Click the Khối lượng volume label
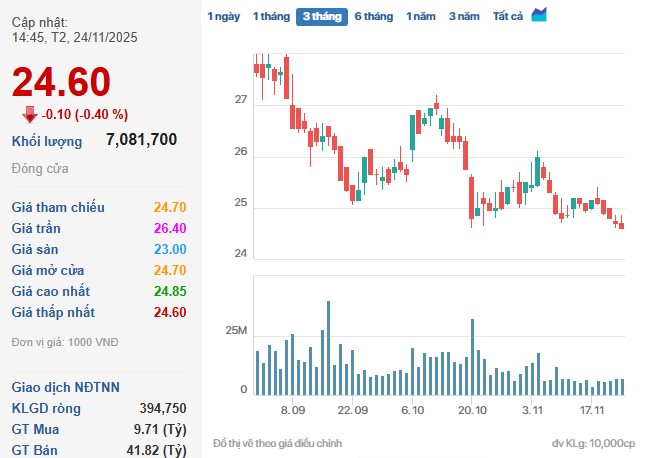 (47, 141)
